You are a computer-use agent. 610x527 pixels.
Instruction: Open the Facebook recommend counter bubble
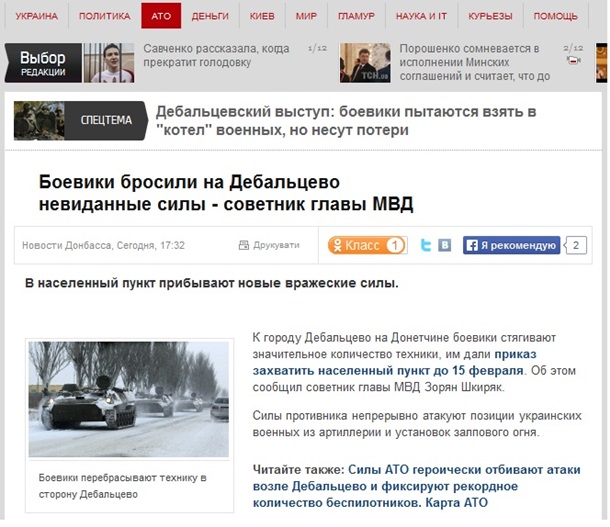pyautogui.click(x=576, y=245)
